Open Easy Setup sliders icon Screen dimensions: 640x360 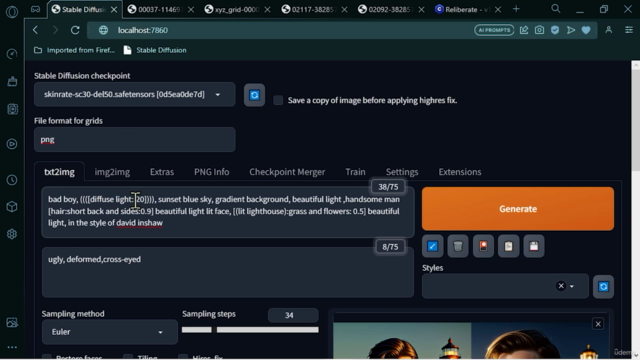[x=629, y=30]
